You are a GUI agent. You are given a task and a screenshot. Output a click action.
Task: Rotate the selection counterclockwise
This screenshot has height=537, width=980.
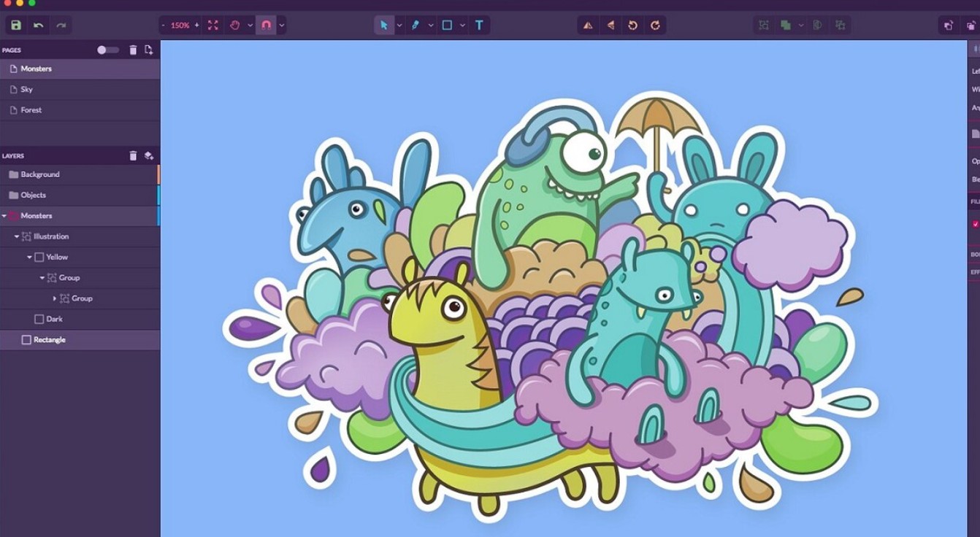point(632,25)
